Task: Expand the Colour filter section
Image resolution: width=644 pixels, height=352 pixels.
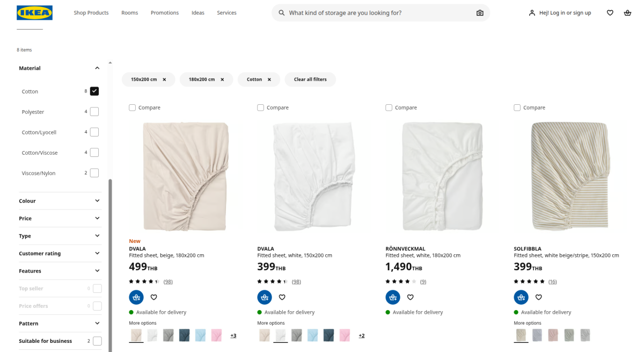Action: point(60,201)
